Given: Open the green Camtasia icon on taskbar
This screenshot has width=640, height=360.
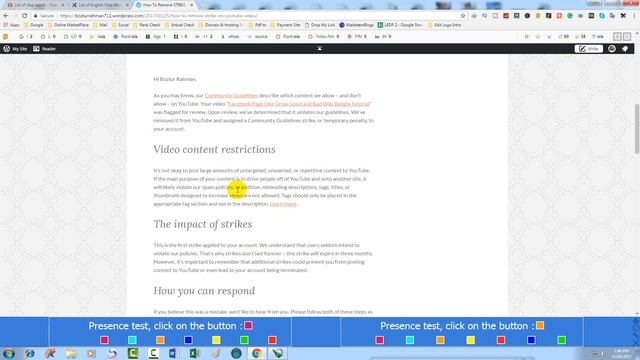Looking at the screenshot, I should [133, 353].
